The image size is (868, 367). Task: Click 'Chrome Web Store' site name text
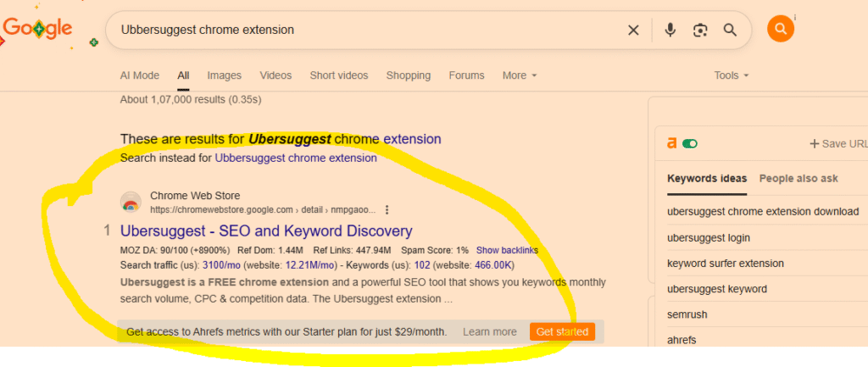pyautogui.click(x=195, y=196)
